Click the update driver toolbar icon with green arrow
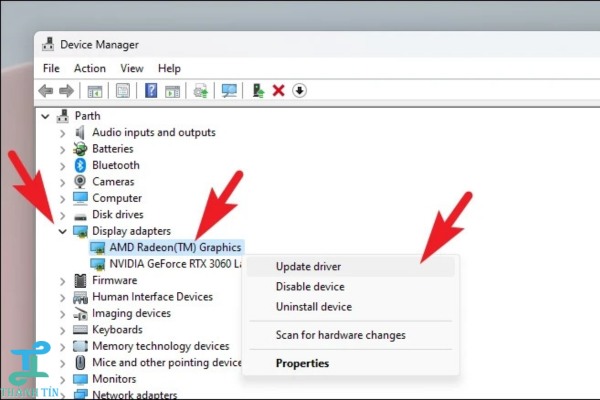Image resolution: width=600 pixels, height=400 pixels. coord(258,91)
